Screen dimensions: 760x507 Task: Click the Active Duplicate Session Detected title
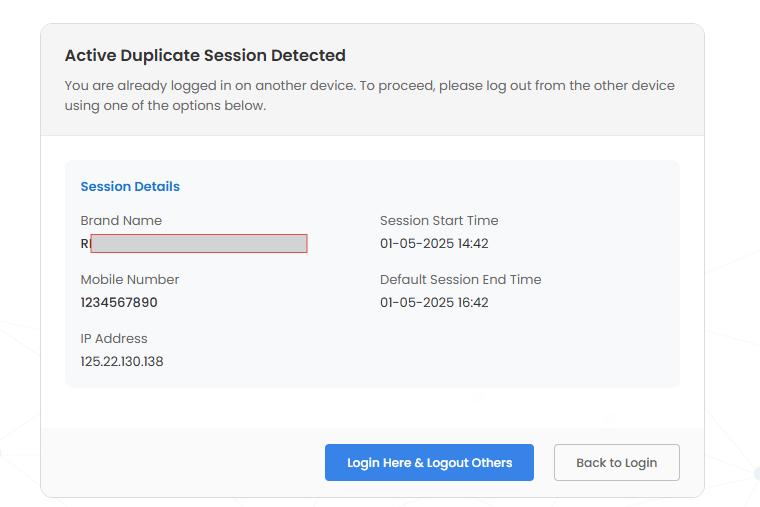205,56
